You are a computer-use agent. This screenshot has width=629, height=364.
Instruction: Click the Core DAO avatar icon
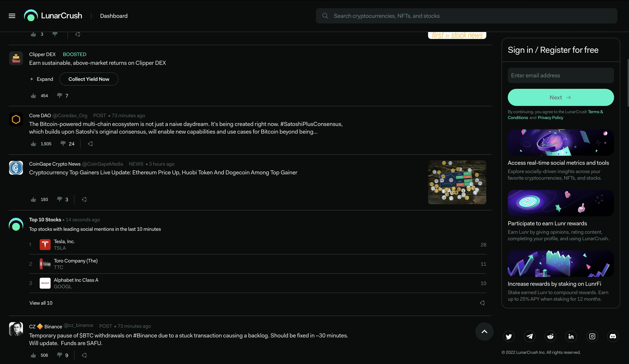16,119
